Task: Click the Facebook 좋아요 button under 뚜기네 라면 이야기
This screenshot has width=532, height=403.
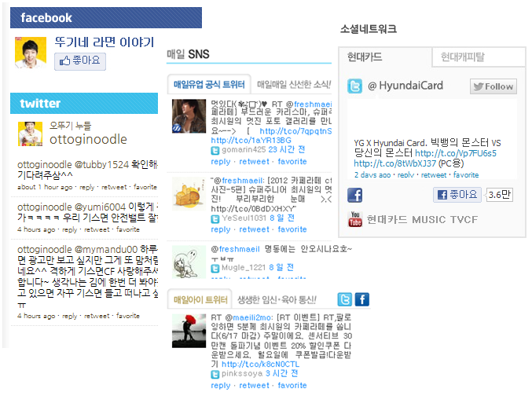Action: point(80,61)
